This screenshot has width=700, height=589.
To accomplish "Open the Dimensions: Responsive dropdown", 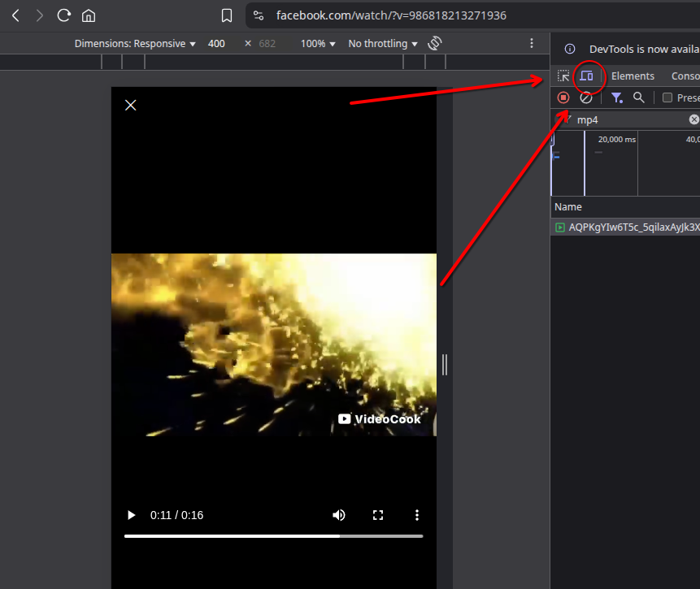I will click(135, 44).
